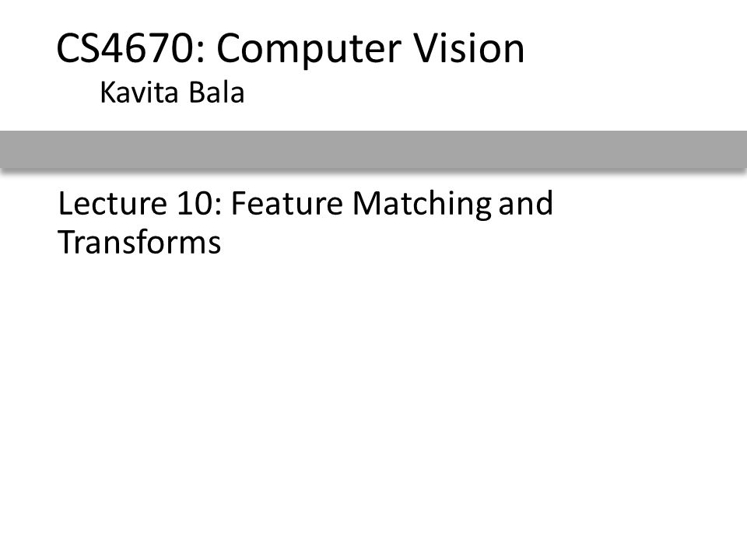
Task: Click the word "Vision" in the title
Action: [x=468, y=48]
